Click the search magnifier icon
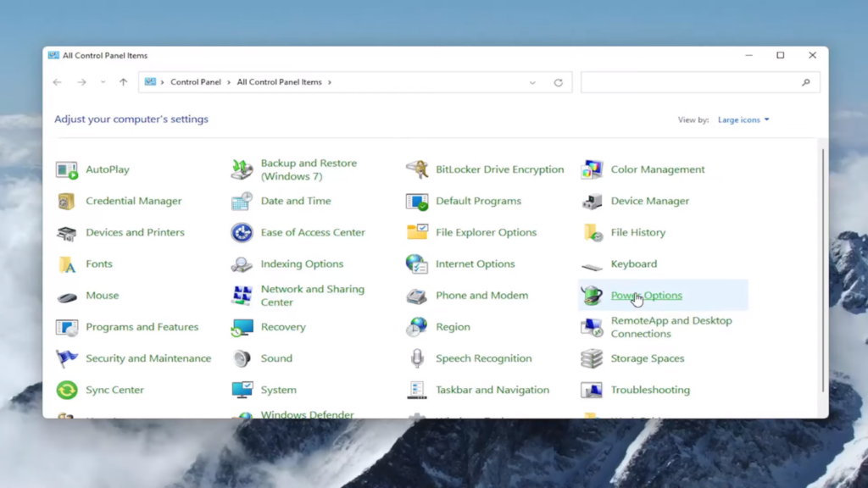Viewport: 868px width, 488px height. coord(806,82)
